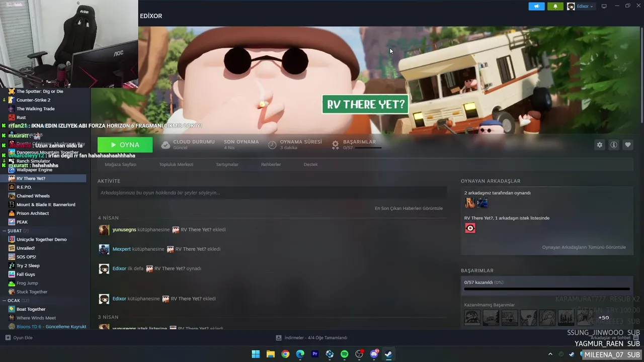Click first friend avatar under played by friends
The height and width of the screenshot is (362, 644).
470,203
